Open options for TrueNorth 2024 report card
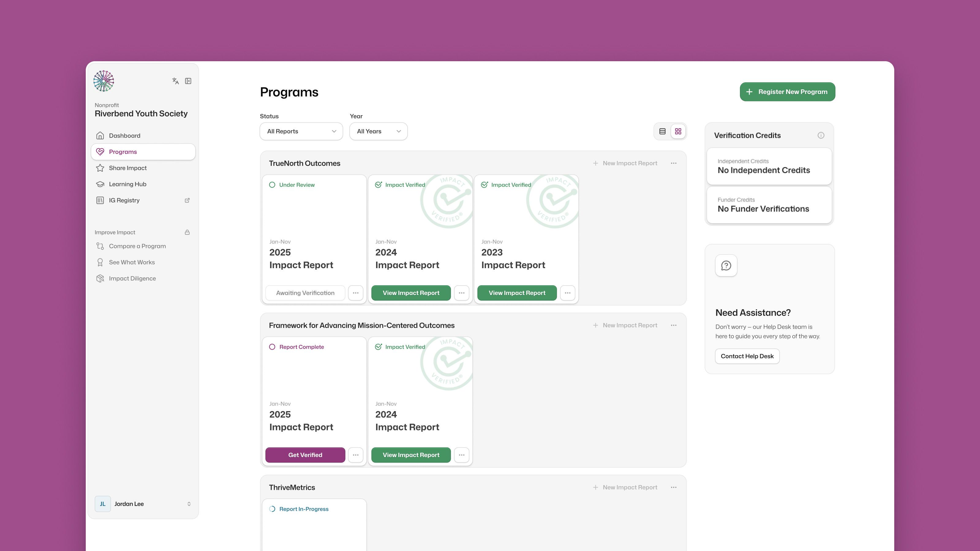This screenshot has height=551, width=980. [x=462, y=293]
